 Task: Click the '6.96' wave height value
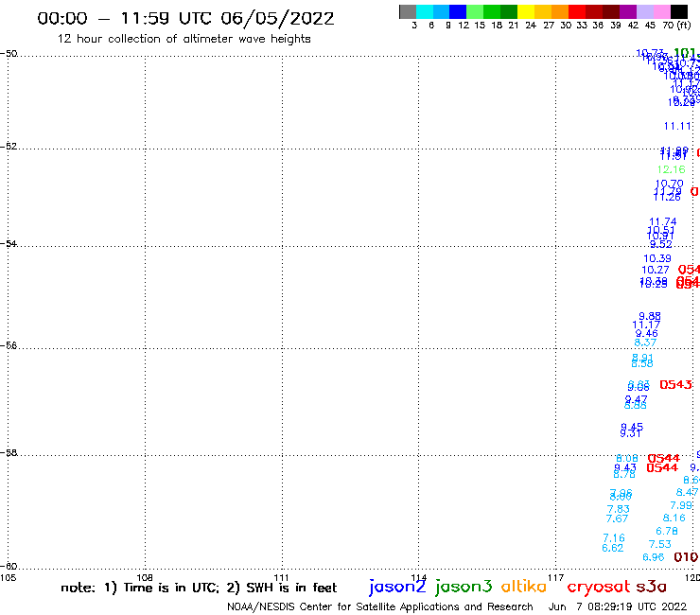click(x=653, y=557)
